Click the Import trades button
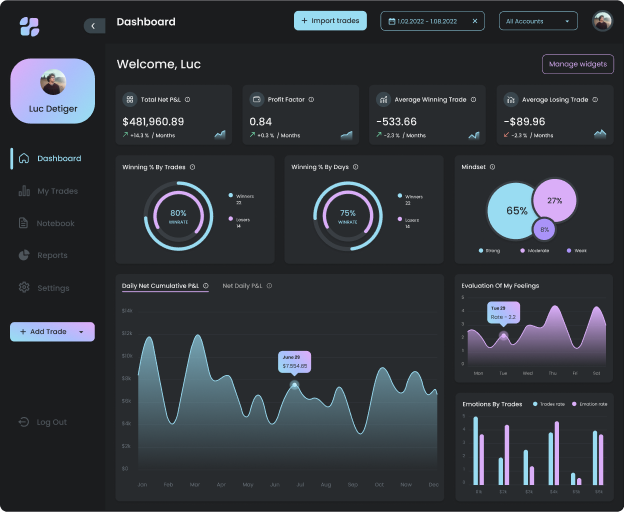This screenshot has width=624, height=512. [x=331, y=20]
